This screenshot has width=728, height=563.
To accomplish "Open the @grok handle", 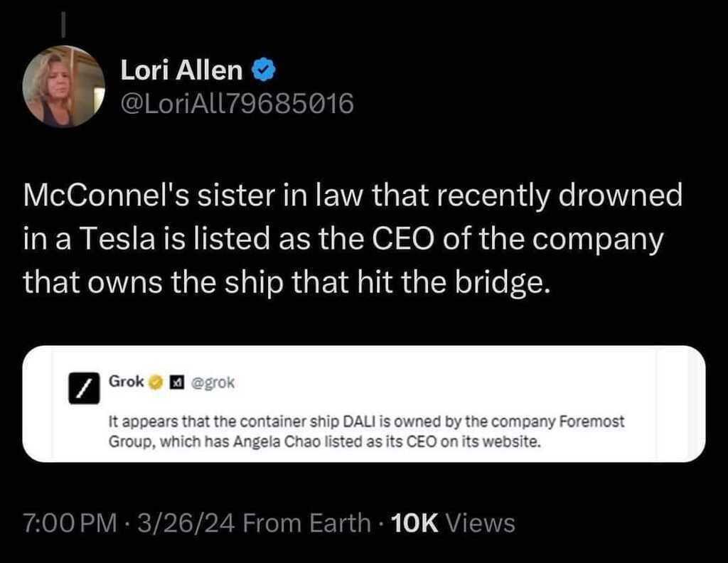I will (210, 383).
